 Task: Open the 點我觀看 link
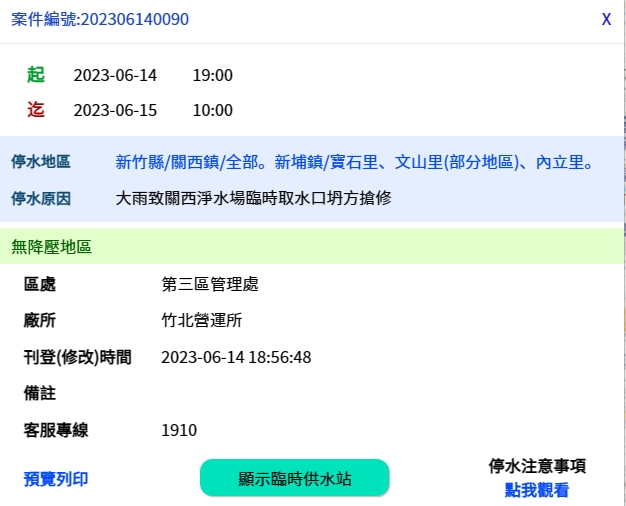click(537, 490)
